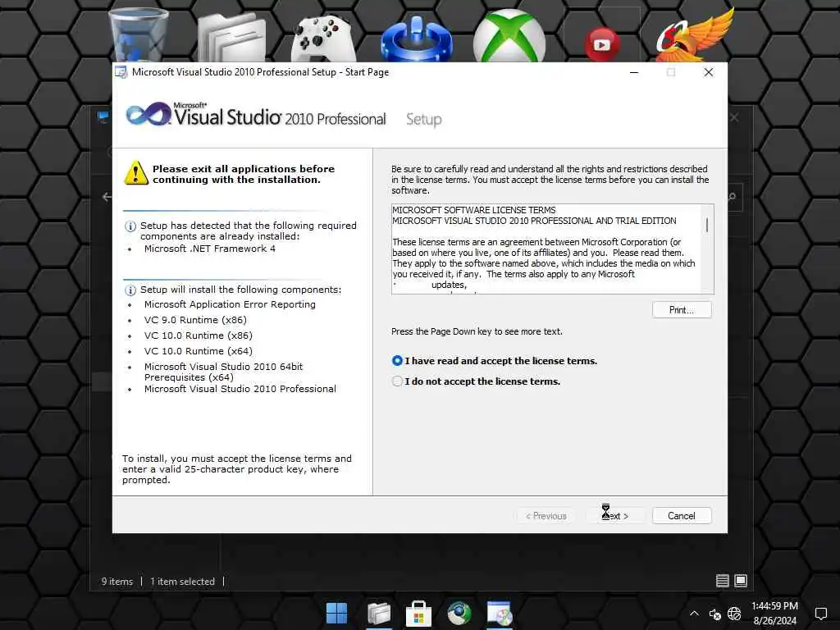Click bulleted 'Microsoft Visual Studio 2010 Professional' item
Viewport: 840px width, 630px height.
240,389
